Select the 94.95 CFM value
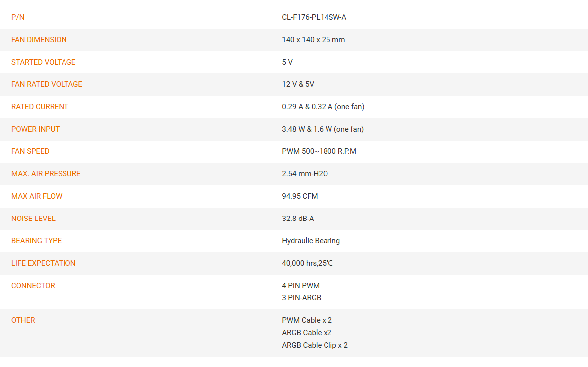Screen dimensions: 588x367 tap(300, 196)
